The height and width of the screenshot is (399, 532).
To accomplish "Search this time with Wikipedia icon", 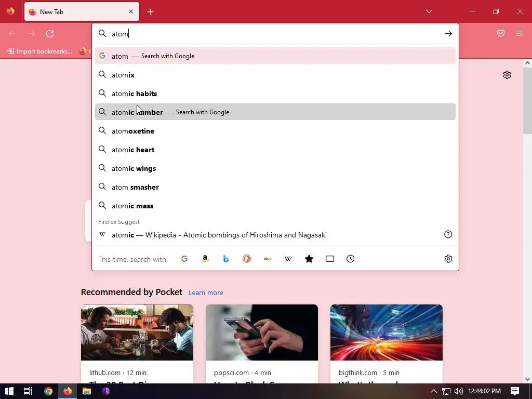I will [x=288, y=259].
